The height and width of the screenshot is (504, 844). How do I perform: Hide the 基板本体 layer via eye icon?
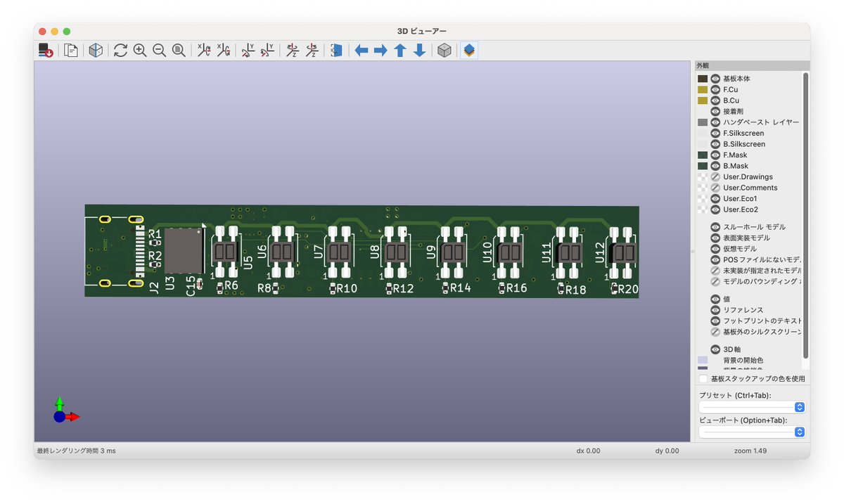[715, 79]
